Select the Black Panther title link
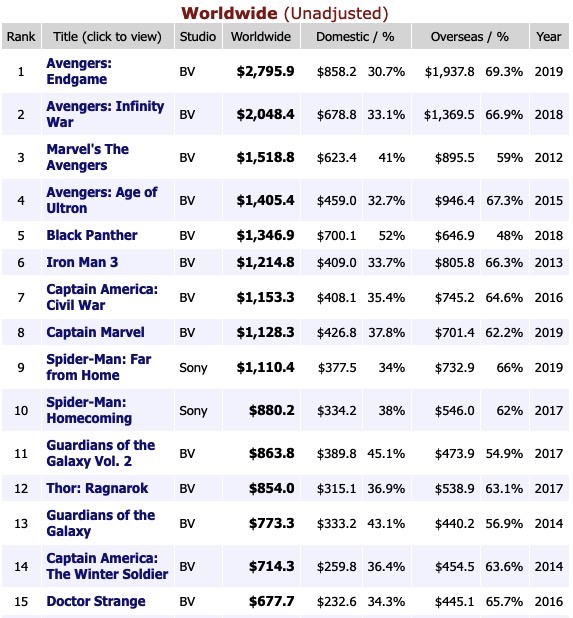Screen dimensions: 573x618 [92, 235]
